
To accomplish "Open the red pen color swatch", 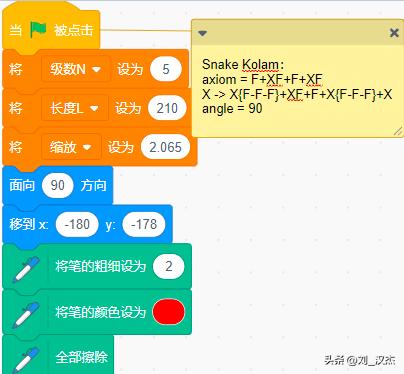I will (169, 312).
